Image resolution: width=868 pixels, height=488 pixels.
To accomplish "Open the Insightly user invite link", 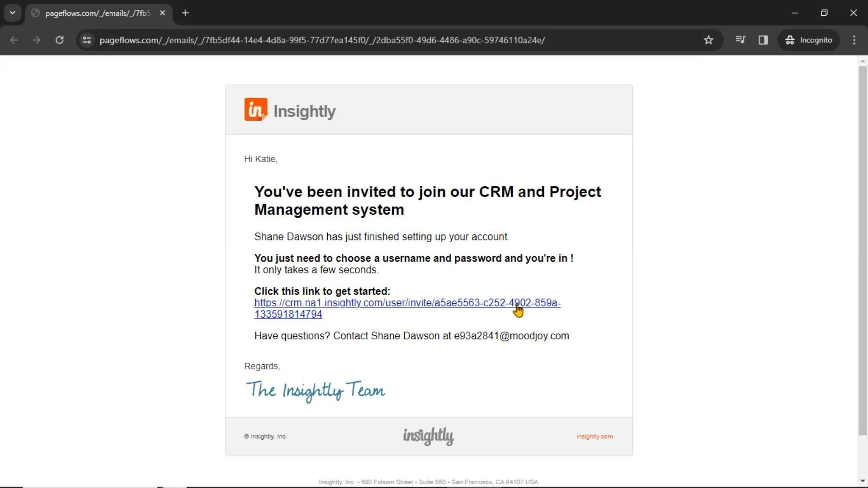I will (x=407, y=303).
